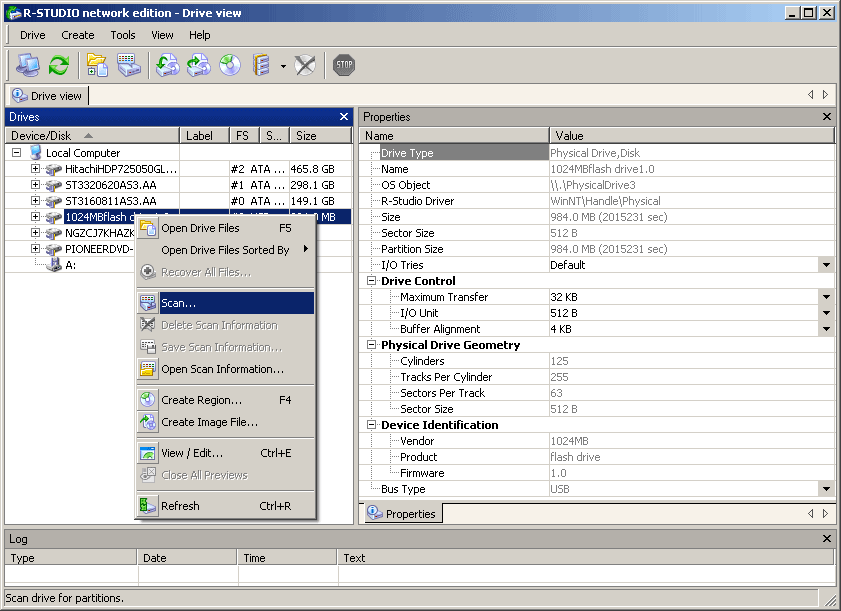Click the Open Image toolbar icon

(x=167, y=65)
